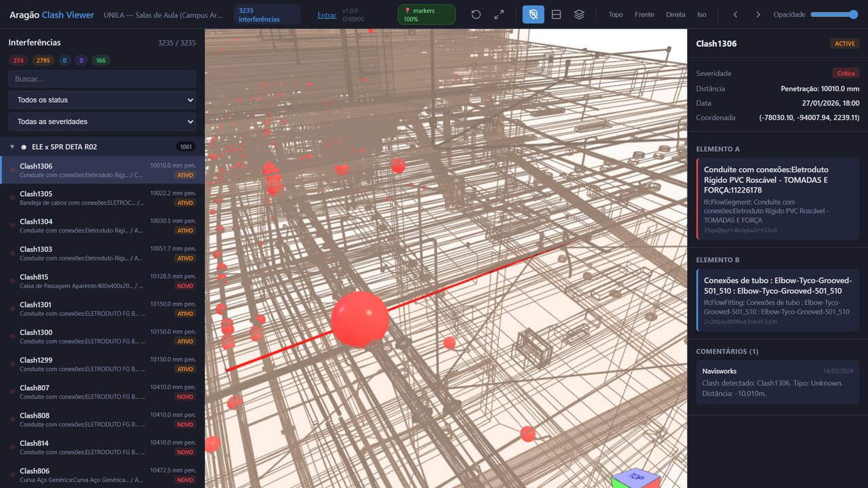
Task: Click the TOP view cube
Action: 636,477
